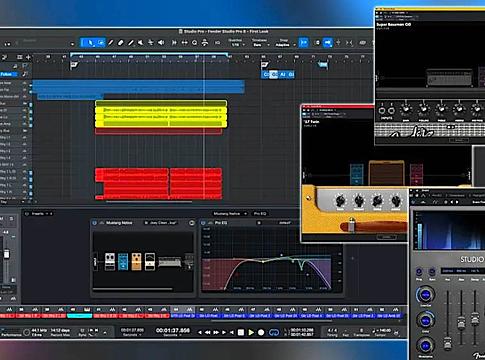The height and width of the screenshot is (360, 485).
Task: Switch to the Pro EQ insert tab
Action: [260, 214]
